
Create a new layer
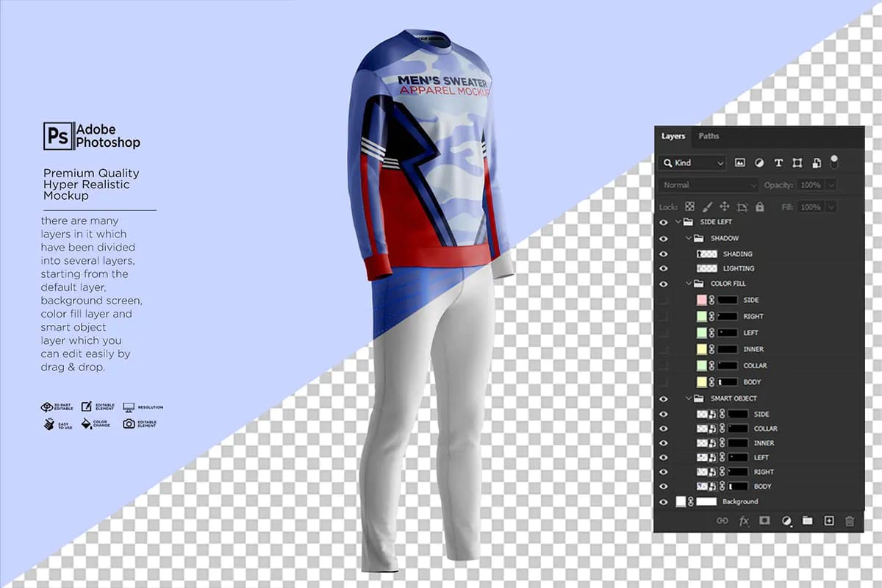click(829, 520)
